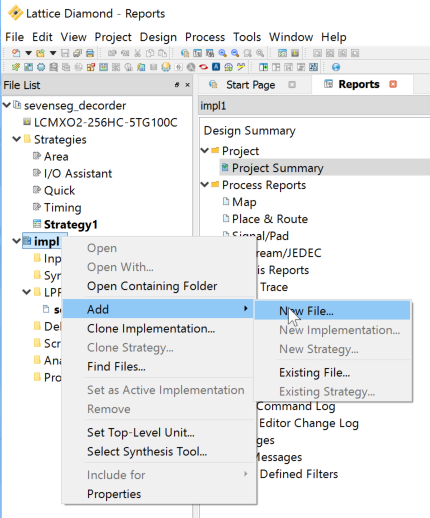Open Spreadsheet View via green pencil icon
The height and width of the screenshot is (518, 430).
pos(16,67)
